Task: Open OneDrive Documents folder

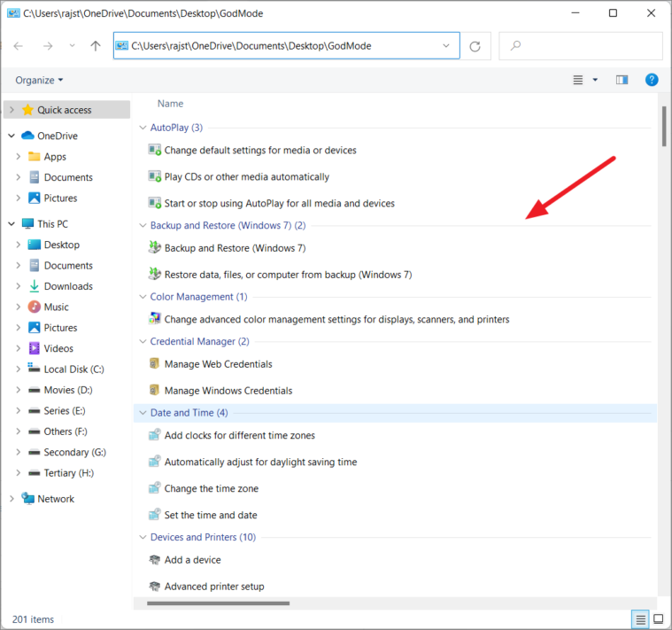Action: (68, 177)
